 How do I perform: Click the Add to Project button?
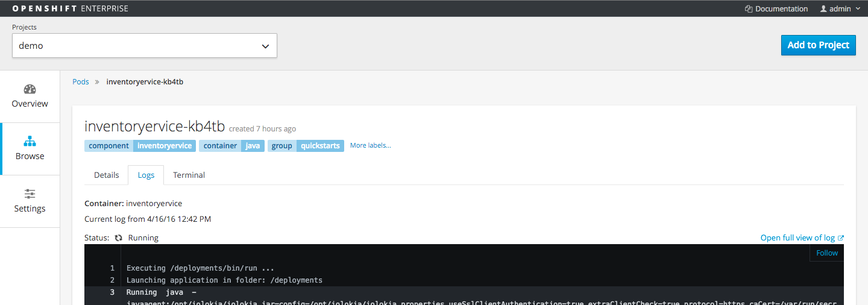click(x=818, y=45)
